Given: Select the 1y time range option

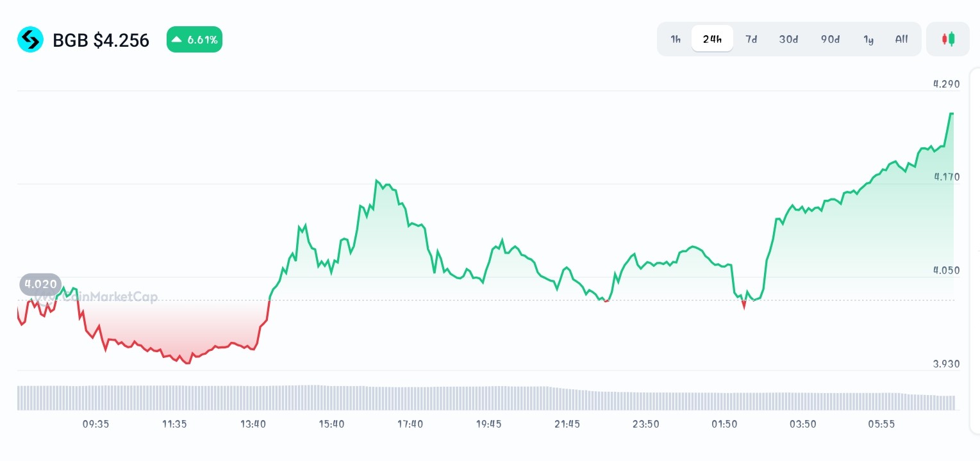Looking at the screenshot, I should click(868, 39).
